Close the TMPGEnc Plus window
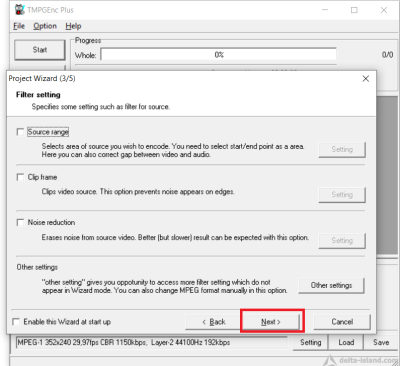The height and width of the screenshot is (366, 400). 384,10
